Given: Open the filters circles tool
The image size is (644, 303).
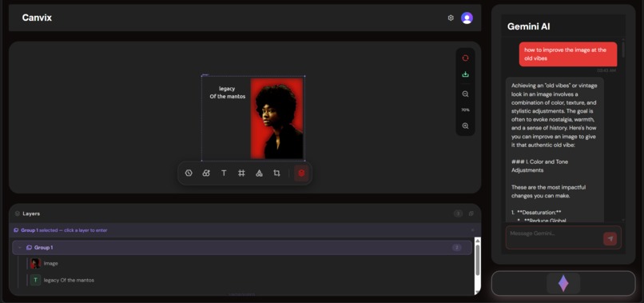Looking at the screenshot, I should 206,173.
